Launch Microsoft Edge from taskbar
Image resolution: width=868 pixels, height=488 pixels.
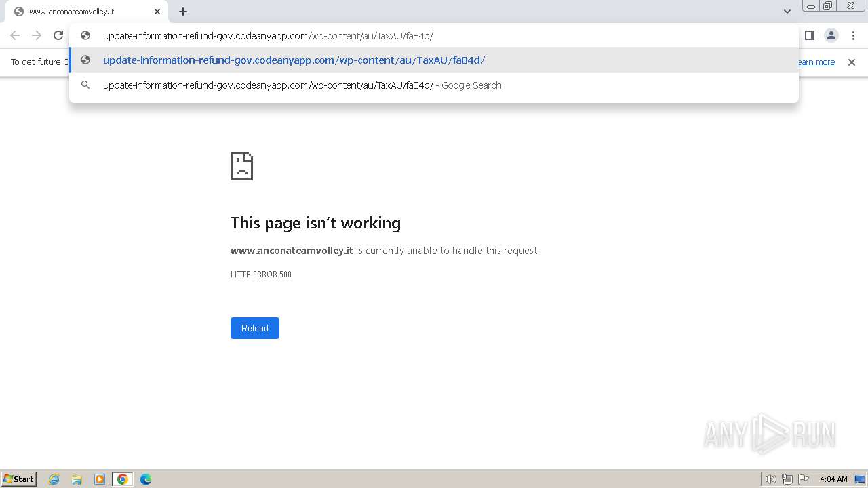[x=146, y=479]
